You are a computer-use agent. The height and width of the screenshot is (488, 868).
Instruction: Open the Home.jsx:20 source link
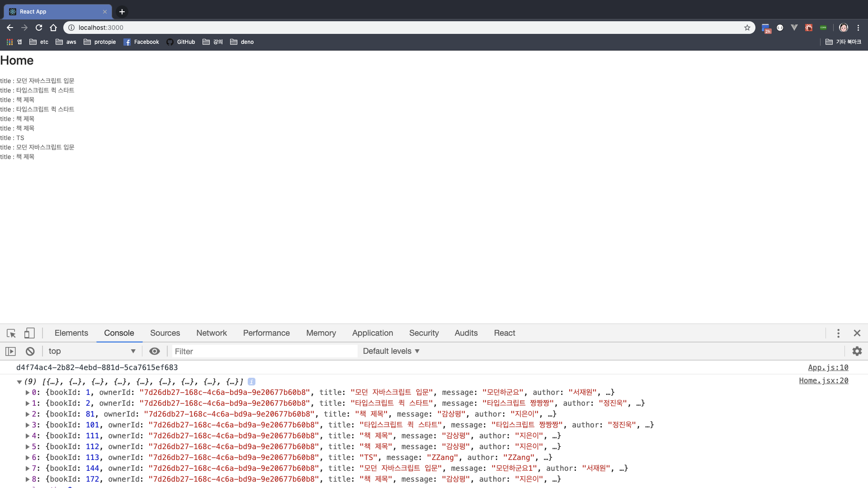pos(823,381)
